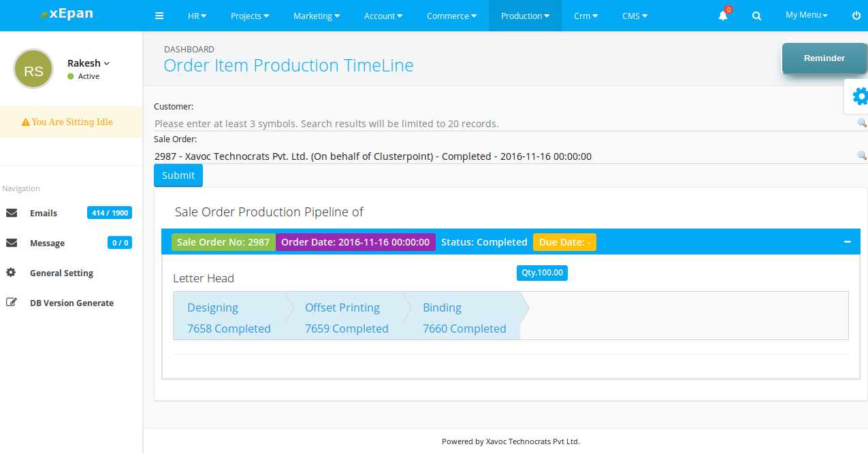Open the My Menu dropdown
Viewport: 868px width, 453px height.
806,15
